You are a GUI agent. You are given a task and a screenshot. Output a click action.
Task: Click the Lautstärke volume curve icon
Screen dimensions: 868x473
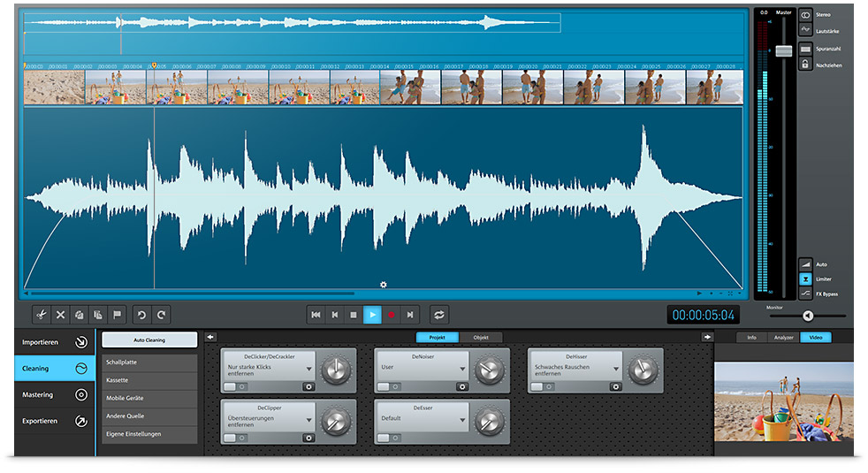[805, 30]
